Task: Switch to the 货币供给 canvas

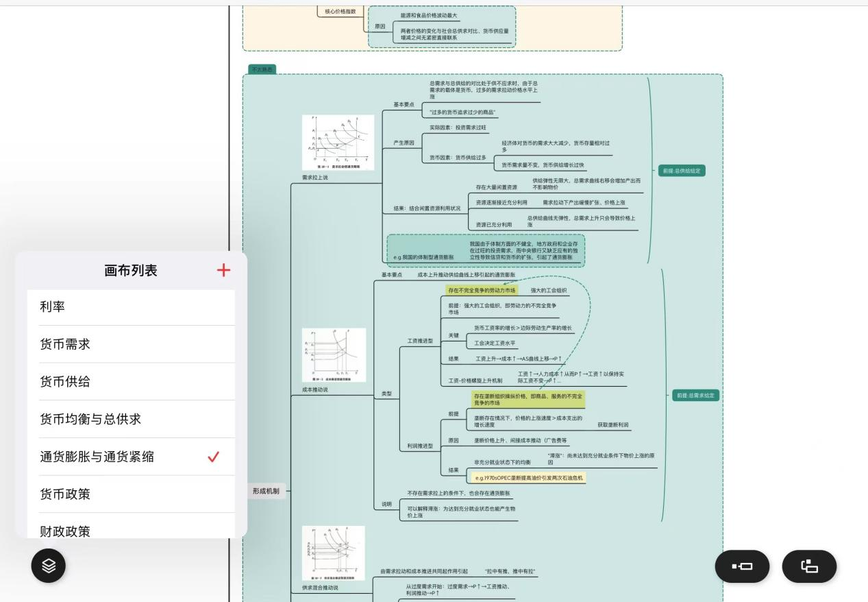Action: [131, 381]
